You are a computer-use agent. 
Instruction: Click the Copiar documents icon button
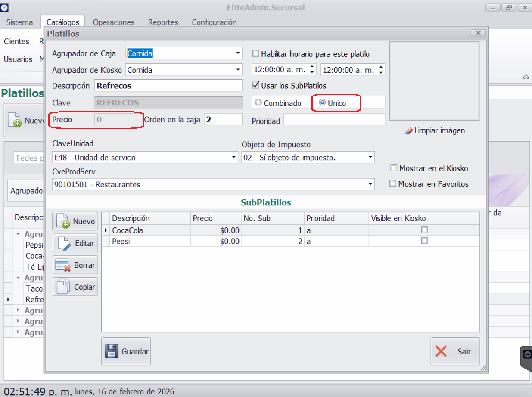point(63,287)
